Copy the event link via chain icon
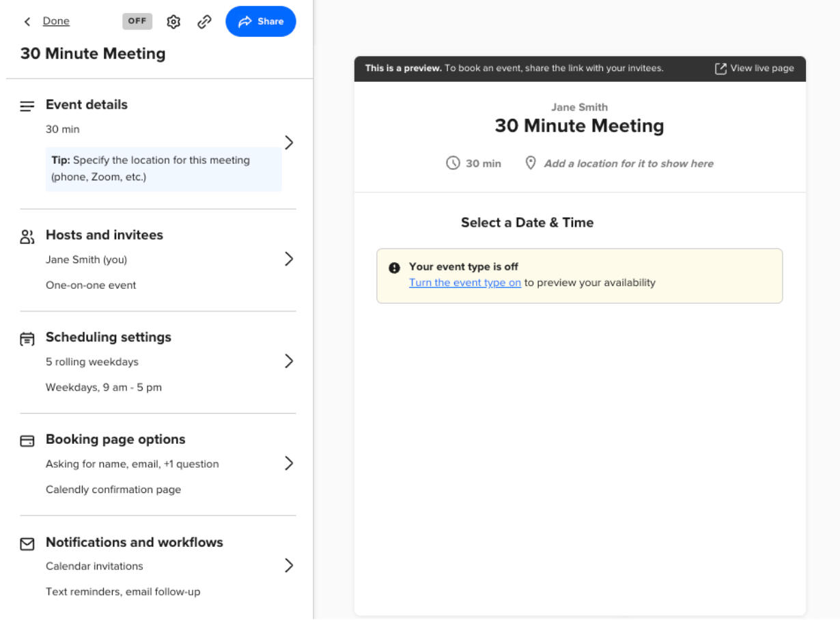The image size is (840, 620). 204,22
